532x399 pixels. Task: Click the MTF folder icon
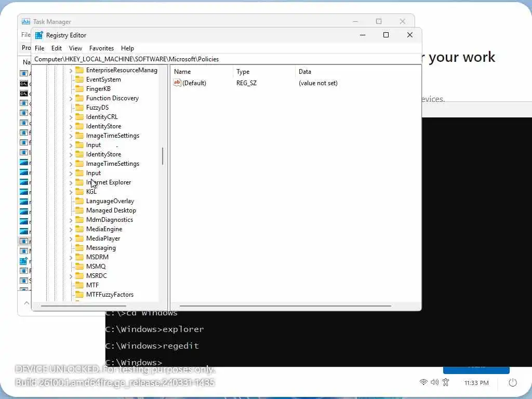[x=79, y=285]
